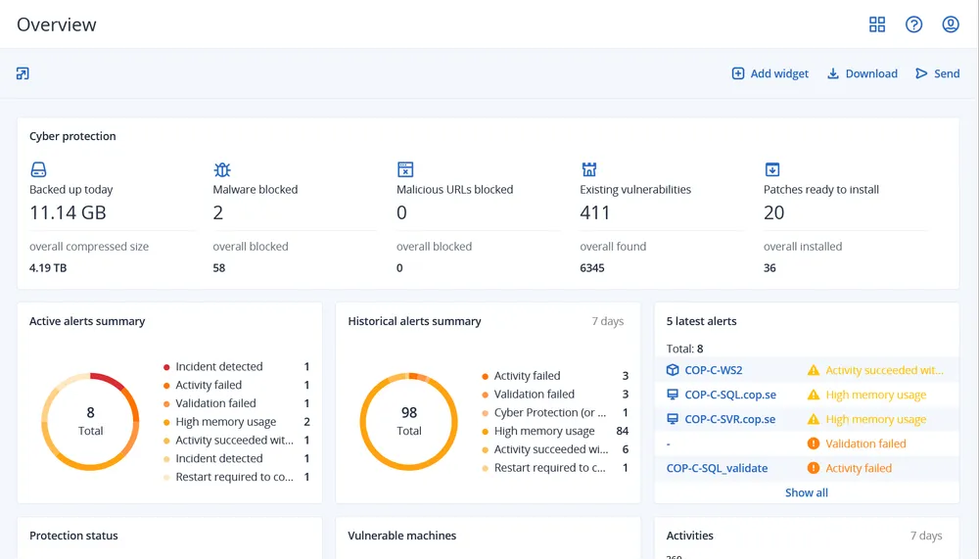The width and height of the screenshot is (979, 560).
Task: Select Validation failed in Historical alerts summary
Action: click(x=555, y=394)
